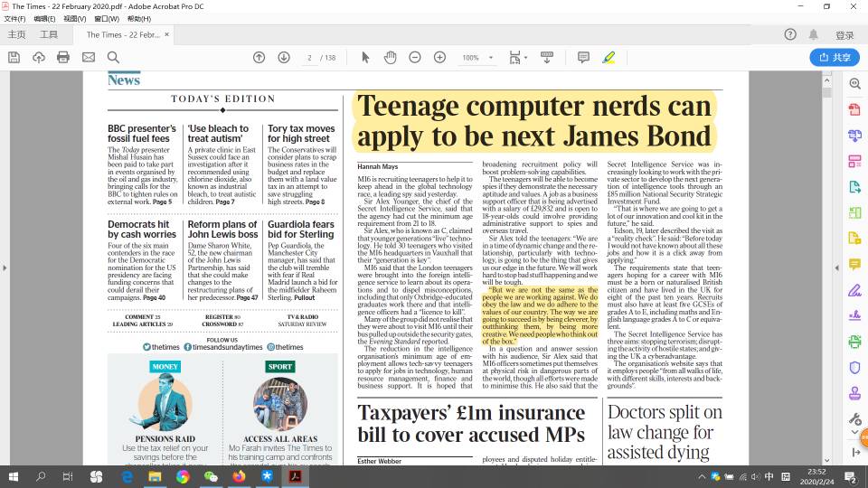Open the Organize pages tool icon

854,161
